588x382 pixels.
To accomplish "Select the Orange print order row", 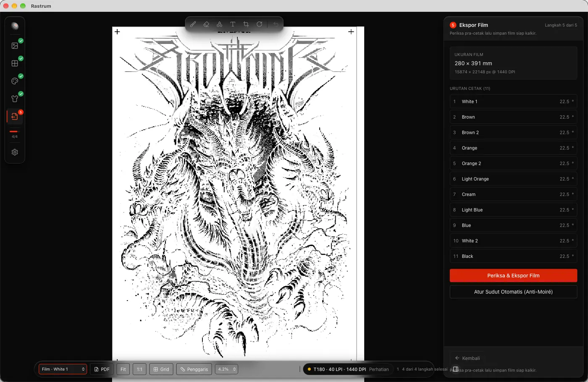I will click(x=513, y=148).
